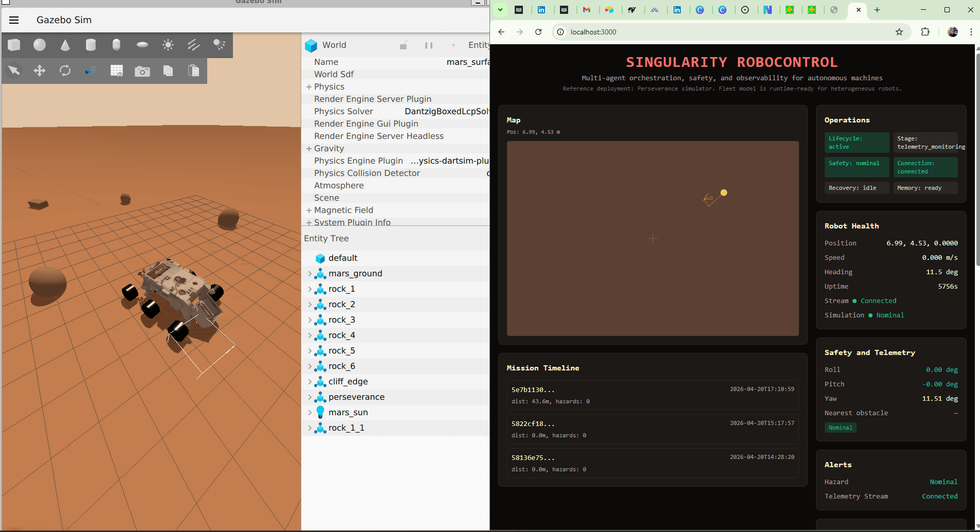Open a new Chrome tab
Viewport: 980px width, 532px height.
click(877, 10)
